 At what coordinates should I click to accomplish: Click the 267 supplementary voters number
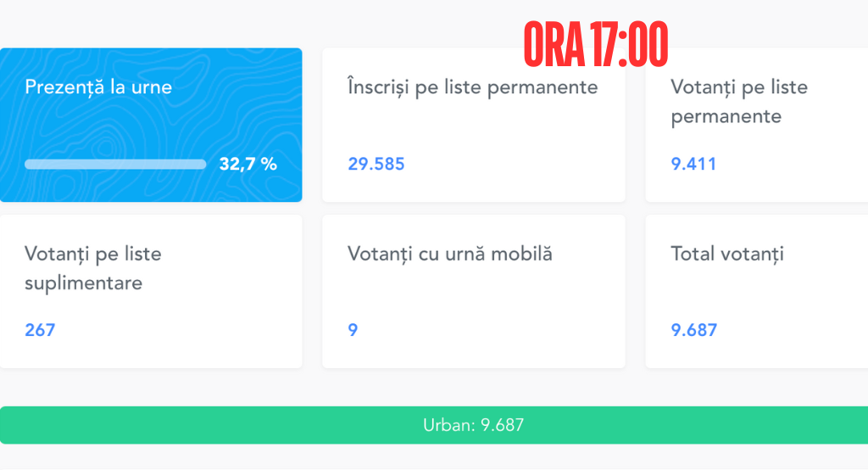tap(40, 330)
